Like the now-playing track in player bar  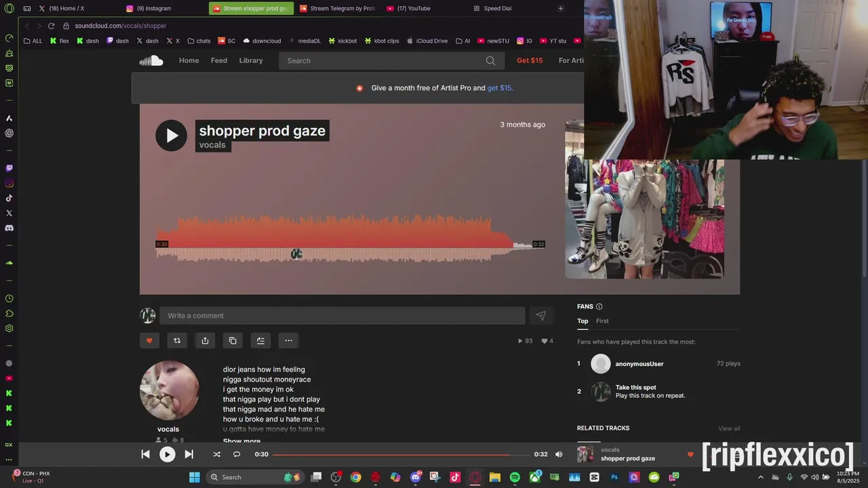coord(690,455)
